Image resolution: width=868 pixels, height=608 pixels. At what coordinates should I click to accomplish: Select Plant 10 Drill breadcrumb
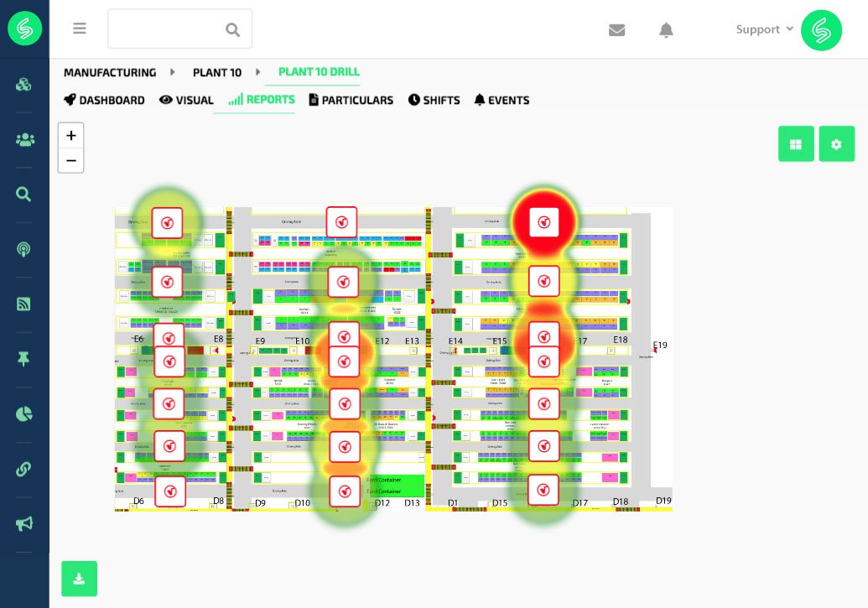point(319,72)
